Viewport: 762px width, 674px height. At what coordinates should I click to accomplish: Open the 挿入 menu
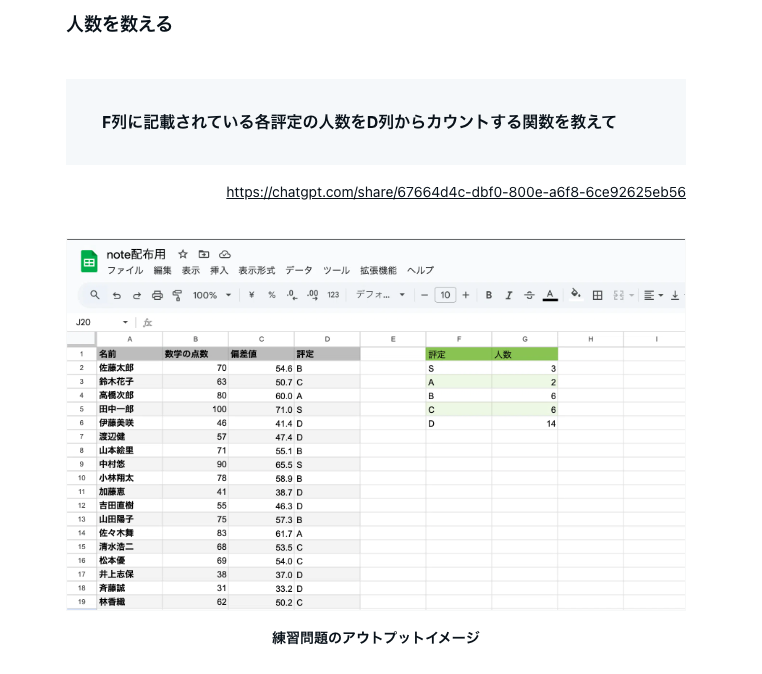click(x=219, y=270)
